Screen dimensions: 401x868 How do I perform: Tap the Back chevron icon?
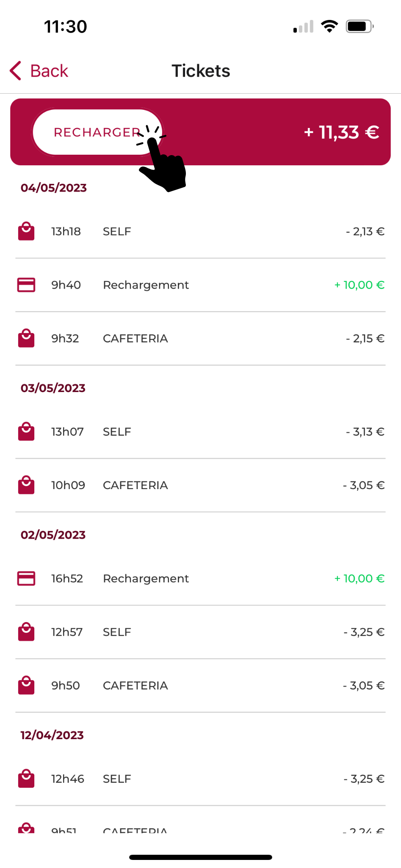tap(15, 71)
